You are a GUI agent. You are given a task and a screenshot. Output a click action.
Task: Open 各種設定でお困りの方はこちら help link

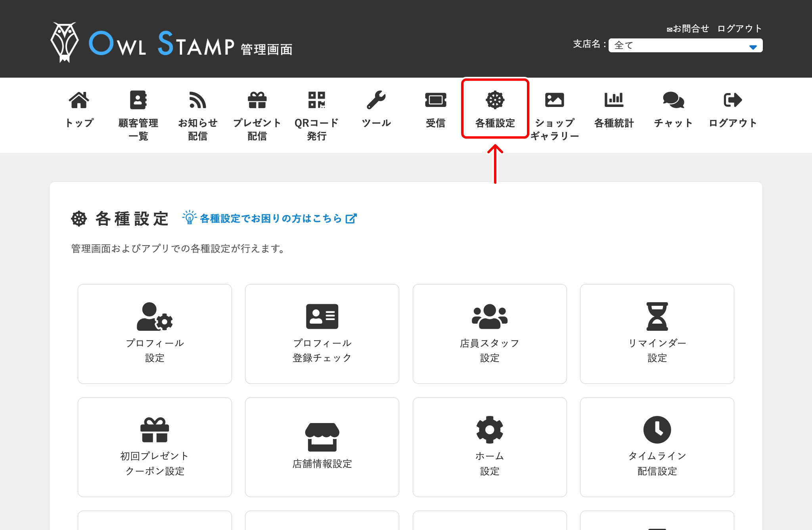(271, 219)
